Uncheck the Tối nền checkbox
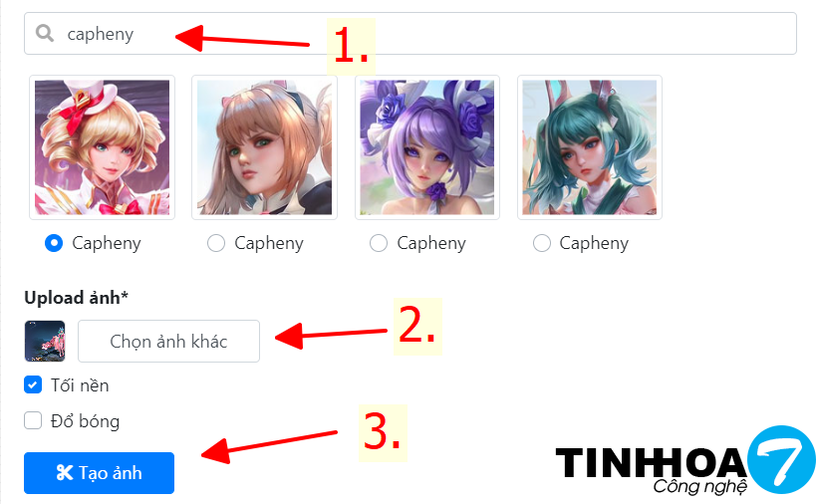 point(33,385)
